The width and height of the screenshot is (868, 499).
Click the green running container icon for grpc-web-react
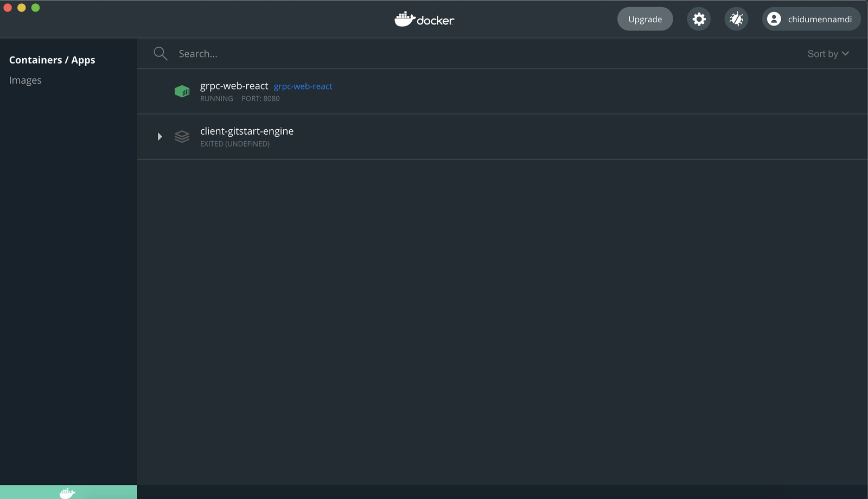[x=182, y=91]
